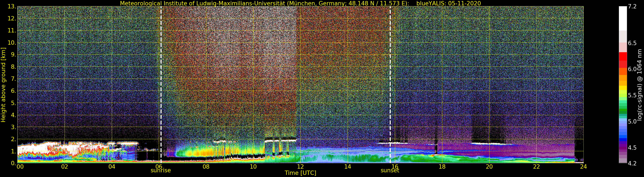The width and height of the screenshot is (644, 177).
Task: Click the time axis tick label "00"
Action: tap(20, 167)
